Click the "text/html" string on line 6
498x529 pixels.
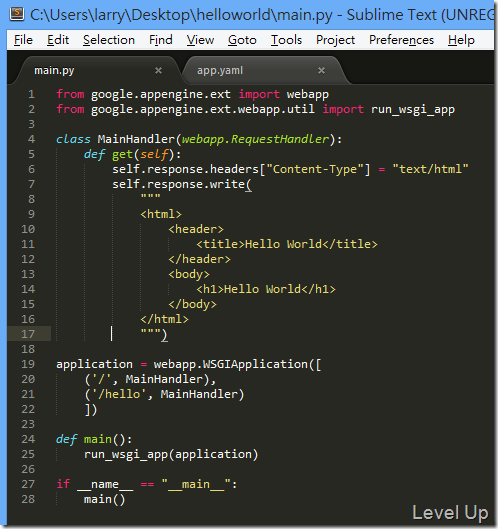click(431, 169)
